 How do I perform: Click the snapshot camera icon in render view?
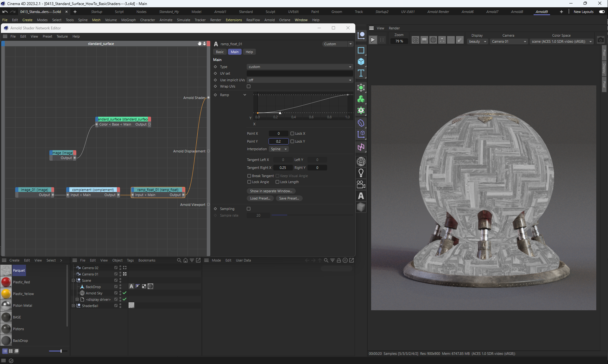pyautogui.click(x=600, y=40)
